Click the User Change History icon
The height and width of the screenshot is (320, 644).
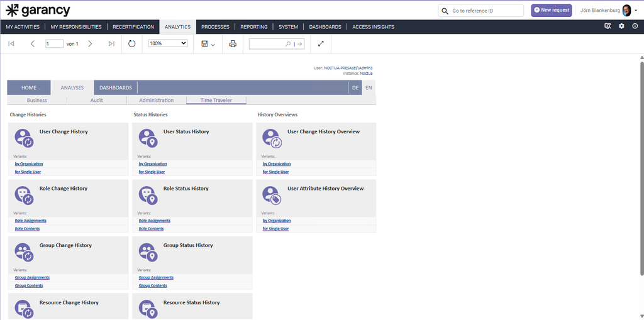25,138
